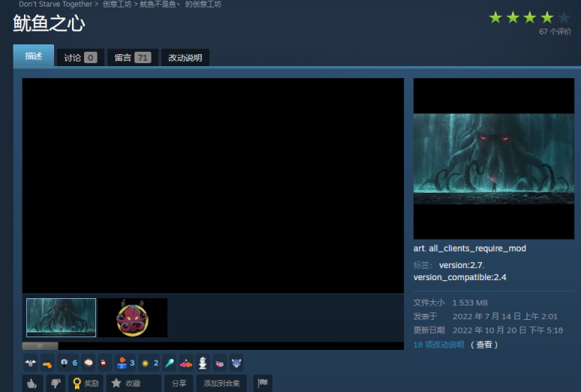Image resolution: width=581 pixels, height=392 pixels.
Task: Click the pink clouds award icon
Action: 186,363
